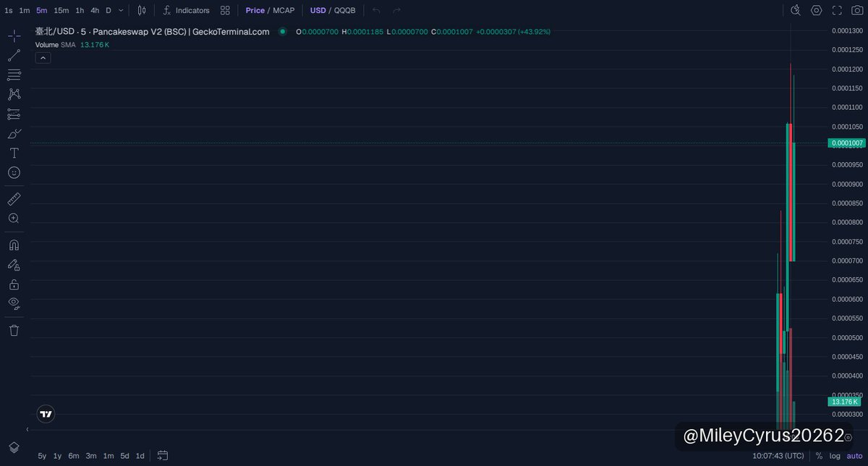
Task: Switch to the 1m timeframe in top toolbar
Action: click(x=25, y=10)
